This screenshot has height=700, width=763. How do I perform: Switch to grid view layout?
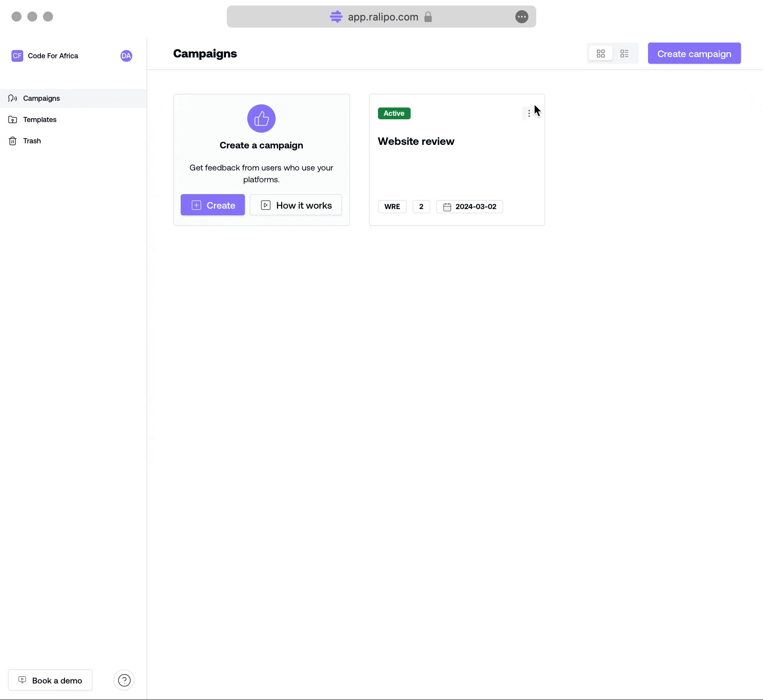(600, 54)
